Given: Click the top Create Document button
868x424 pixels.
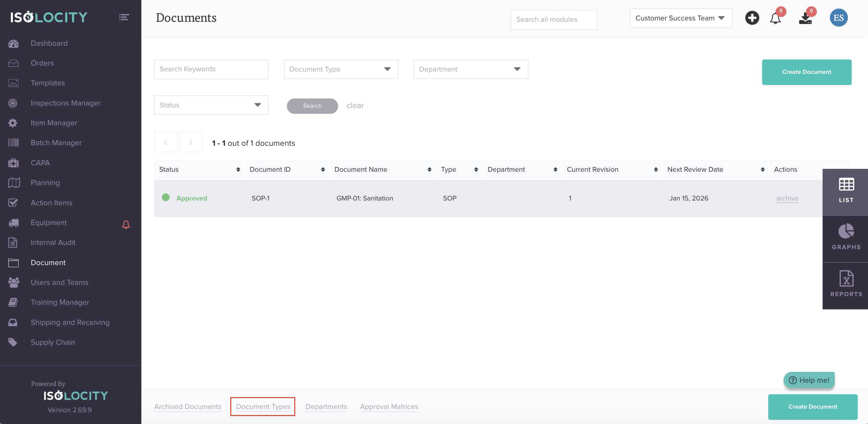Looking at the screenshot, I should [806, 72].
